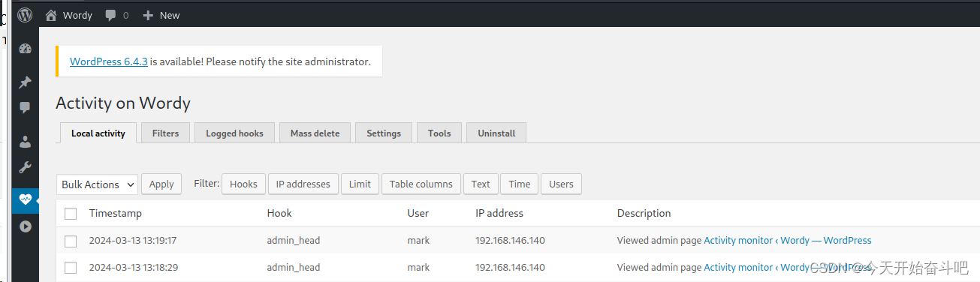Image resolution: width=980 pixels, height=282 pixels.
Task: Check the 13:18:29 activity row checkbox
Action: point(71,268)
